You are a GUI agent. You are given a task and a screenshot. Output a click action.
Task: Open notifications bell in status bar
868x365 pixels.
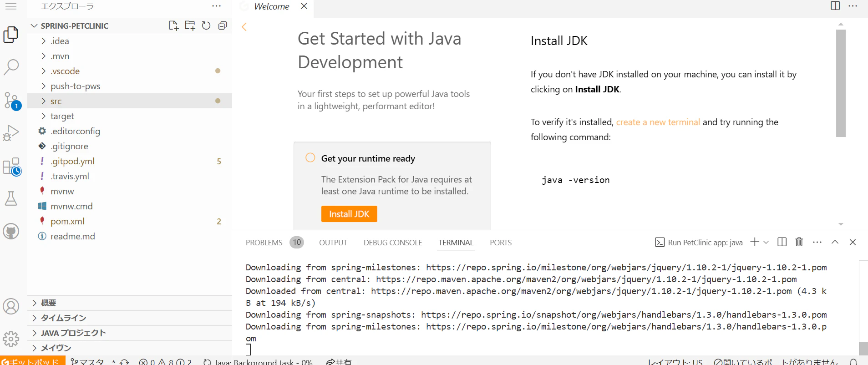(x=853, y=362)
